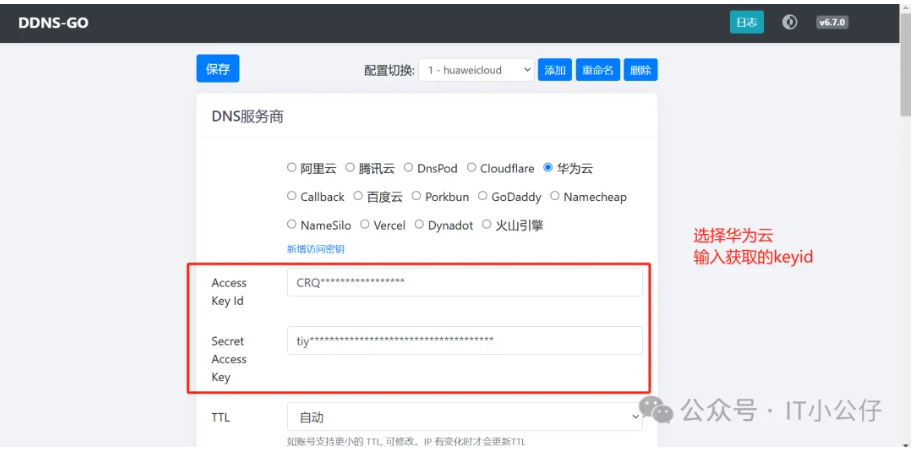This screenshot has width=918, height=453.
Task: Select the 华为云 provider radio
Action: [548, 168]
